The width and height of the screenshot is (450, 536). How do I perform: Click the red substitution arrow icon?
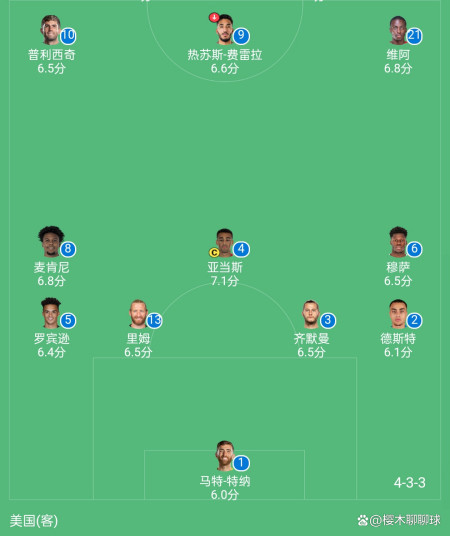tap(214, 17)
